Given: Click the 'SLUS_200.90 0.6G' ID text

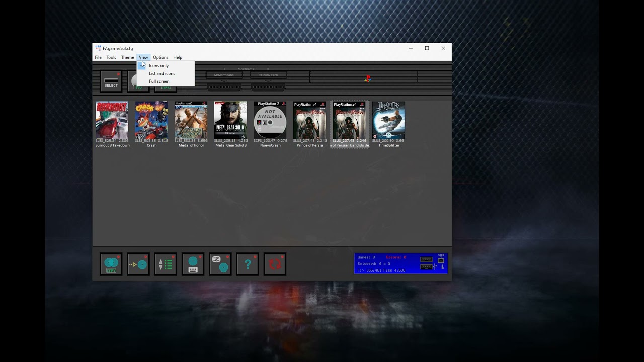Looking at the screenshot, I should point(389,141).
